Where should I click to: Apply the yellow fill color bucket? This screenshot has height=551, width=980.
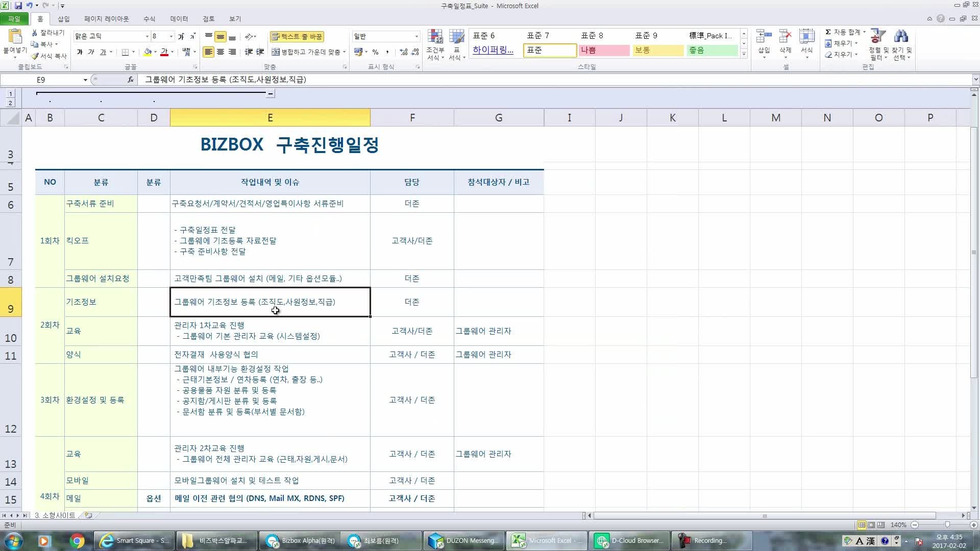point(148,52)
